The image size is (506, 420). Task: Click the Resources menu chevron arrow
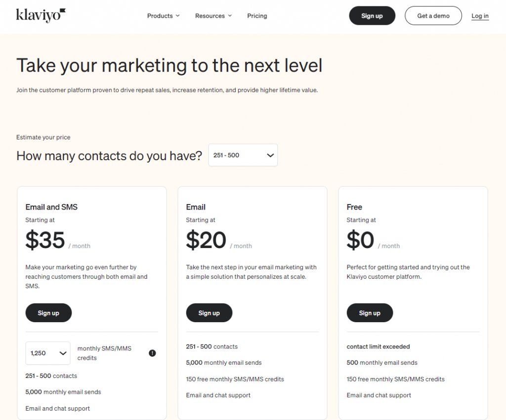[230, 16]
